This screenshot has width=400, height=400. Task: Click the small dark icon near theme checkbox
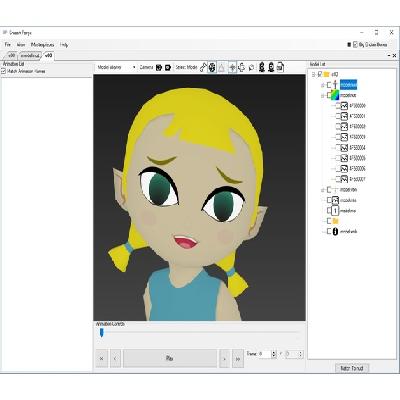click(349, 44)
